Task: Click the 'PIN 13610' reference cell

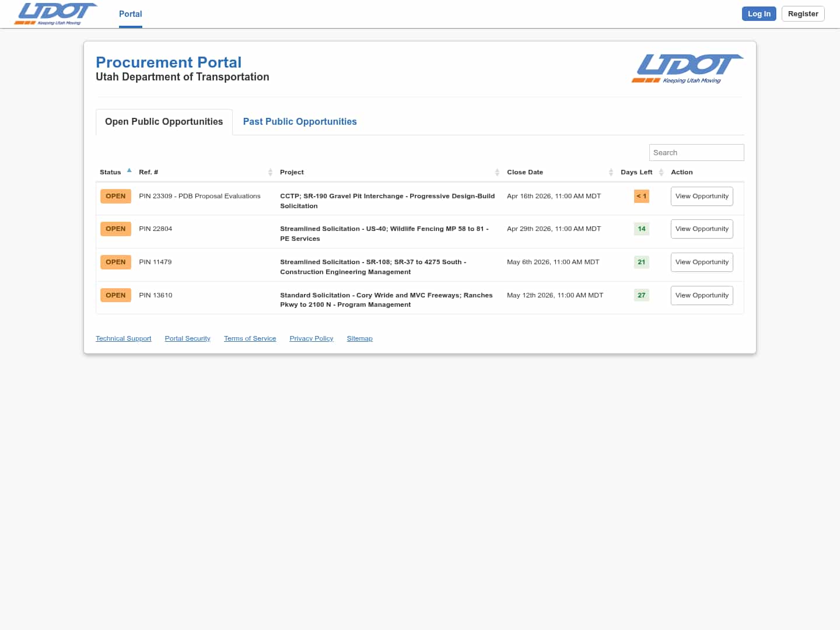Action: (x=156, y=296)
